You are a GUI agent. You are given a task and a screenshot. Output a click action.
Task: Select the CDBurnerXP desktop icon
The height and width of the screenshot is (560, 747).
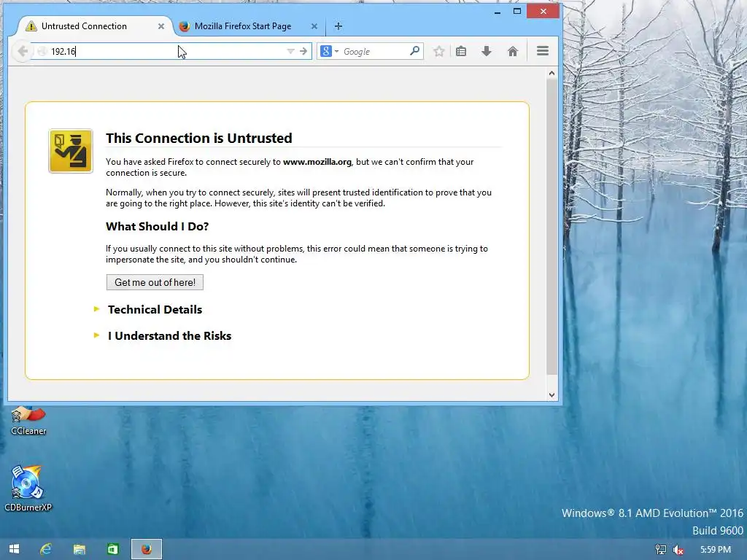coord(28,489)
